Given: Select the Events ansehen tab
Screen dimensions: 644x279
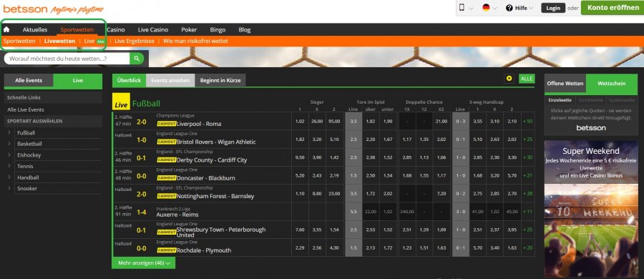Looking at the screenshot, I should [x=170, y=81].
